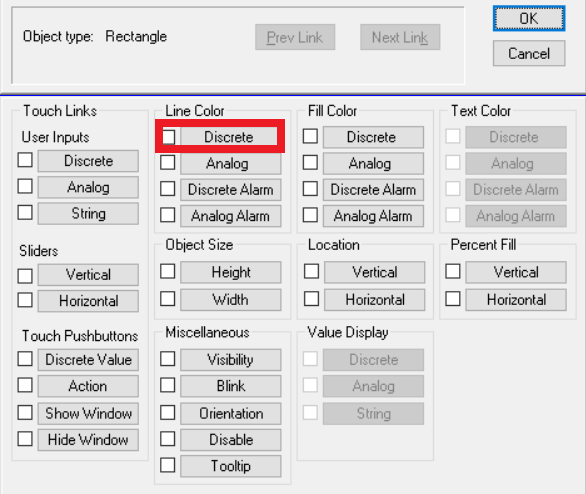Tick the Blink checkbox
Screen dimensions: 586x494
click(167, 385)
